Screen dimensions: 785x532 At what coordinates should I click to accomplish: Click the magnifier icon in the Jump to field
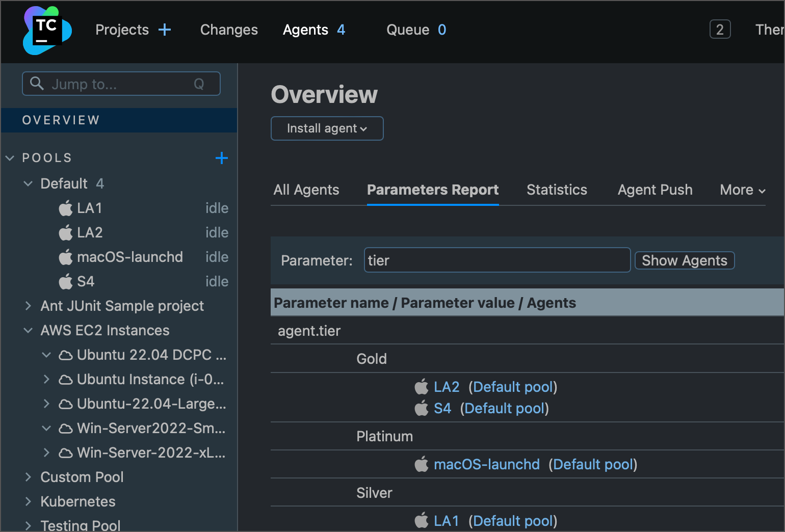tap(37, 83)
